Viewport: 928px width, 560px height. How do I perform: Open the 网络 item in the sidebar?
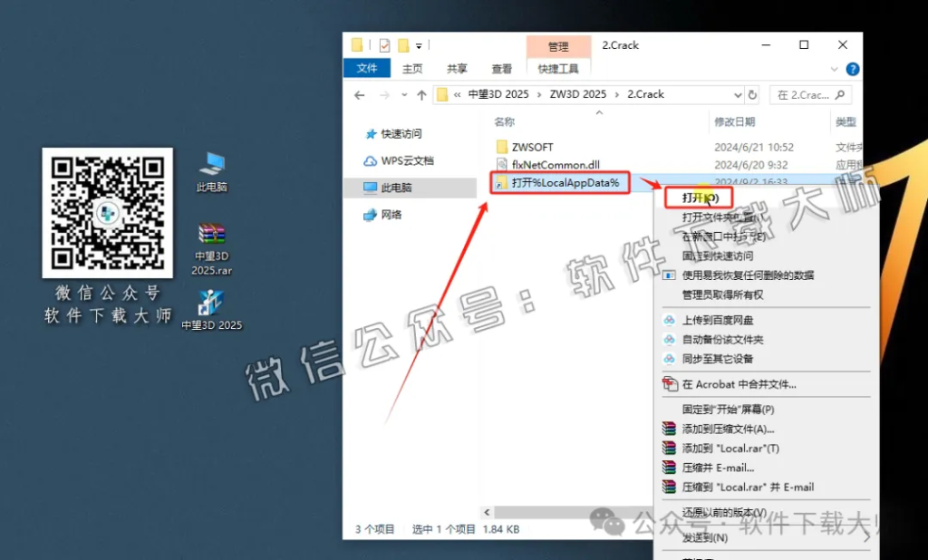pyautogui.click(x=389, y=215)
